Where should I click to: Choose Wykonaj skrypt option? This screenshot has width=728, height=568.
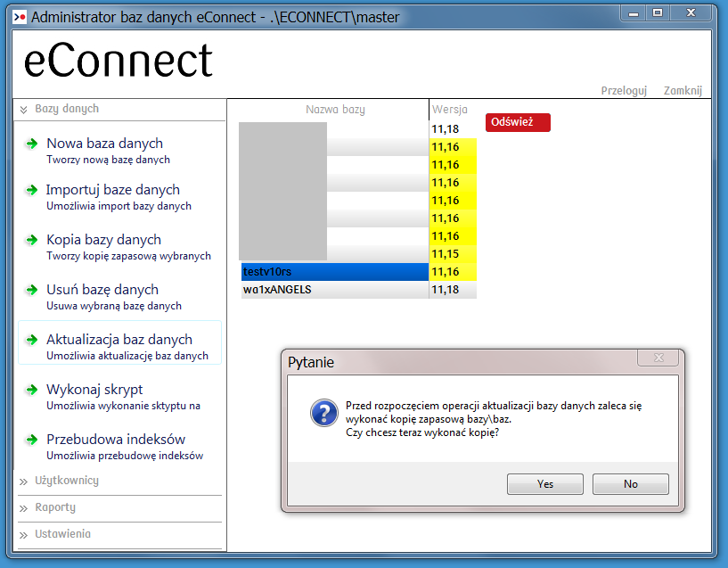coord(94,389)
